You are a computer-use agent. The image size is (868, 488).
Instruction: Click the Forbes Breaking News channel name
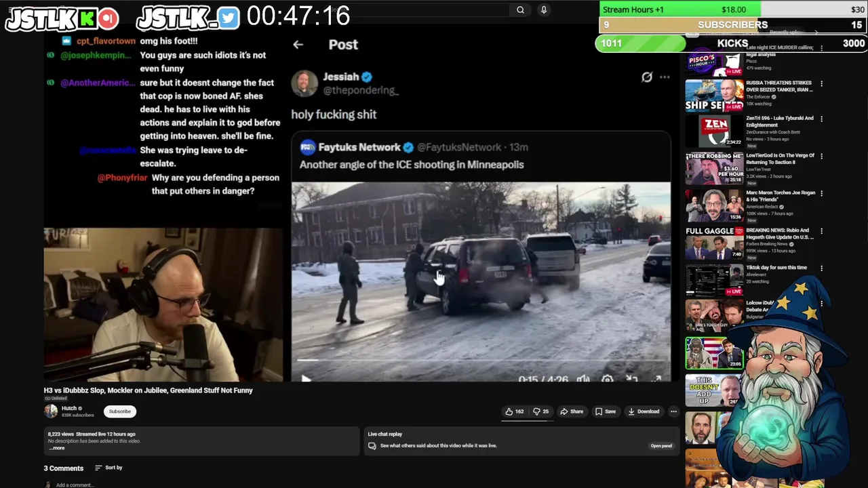[768, 244]
